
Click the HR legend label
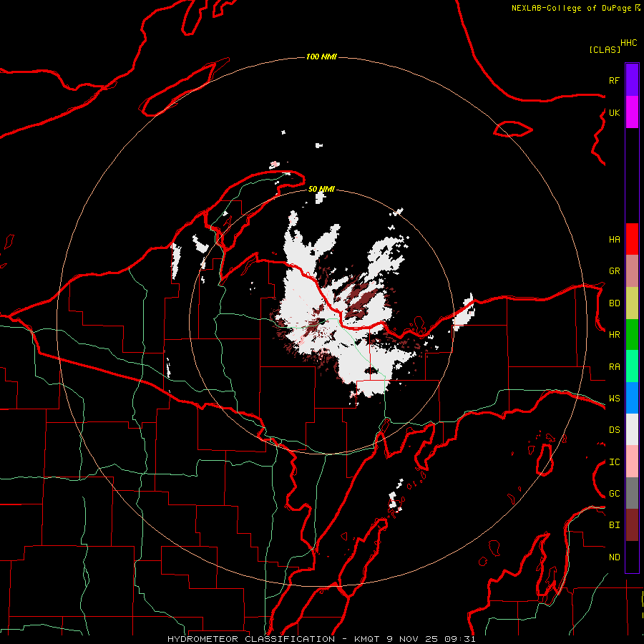pyautogui.click(x=614, y=335)
